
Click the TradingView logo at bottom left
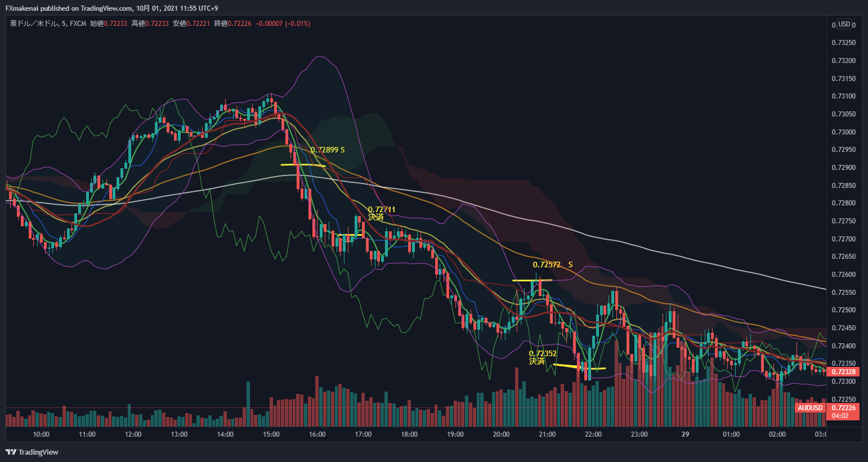(x=32, y=452)
